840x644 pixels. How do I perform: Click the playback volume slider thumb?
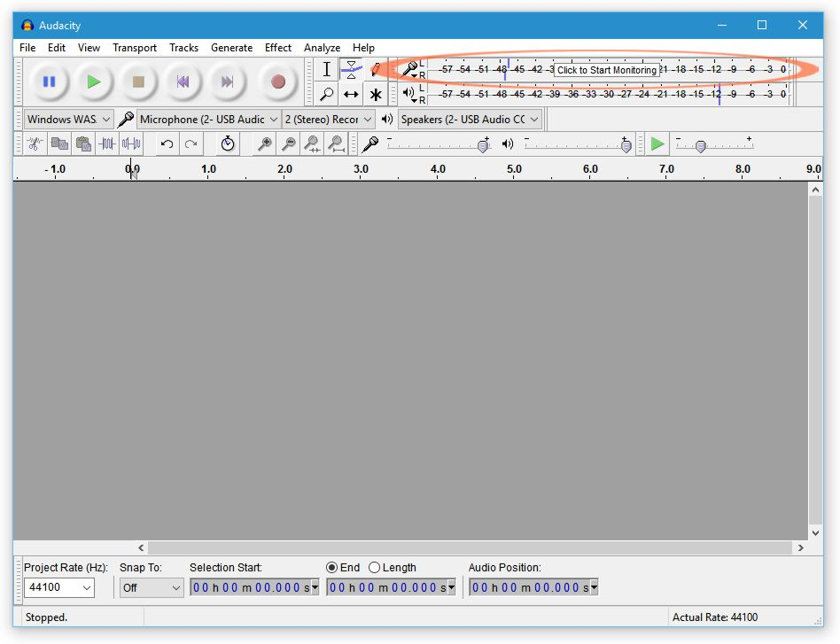point(626,145)
